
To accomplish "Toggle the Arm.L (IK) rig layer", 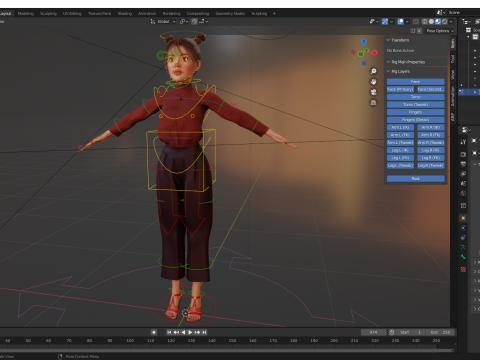I will (400, 128).
